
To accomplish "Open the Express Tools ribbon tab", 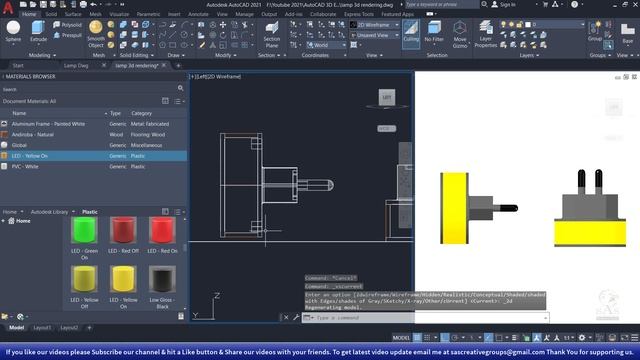I will click(x=358, y=14).
